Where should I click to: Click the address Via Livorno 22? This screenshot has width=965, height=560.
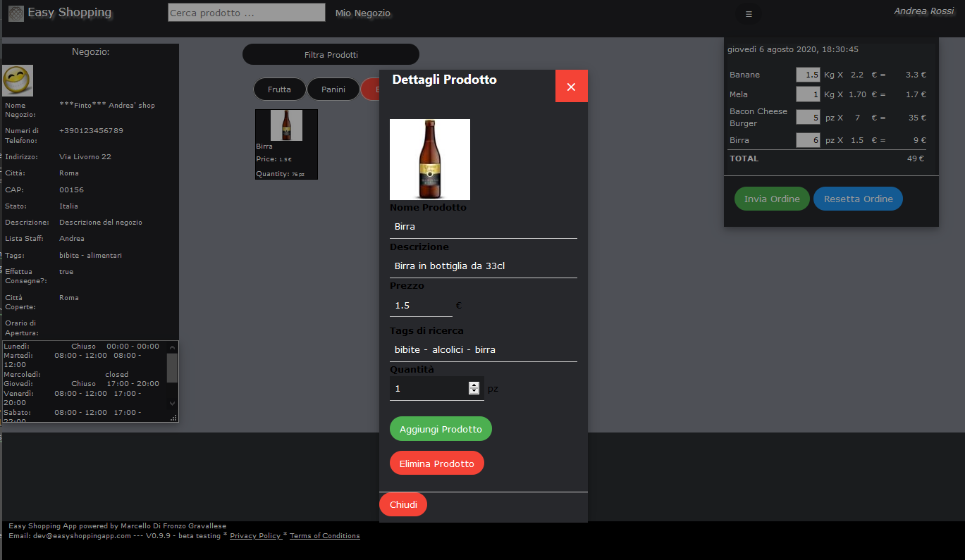85,157
